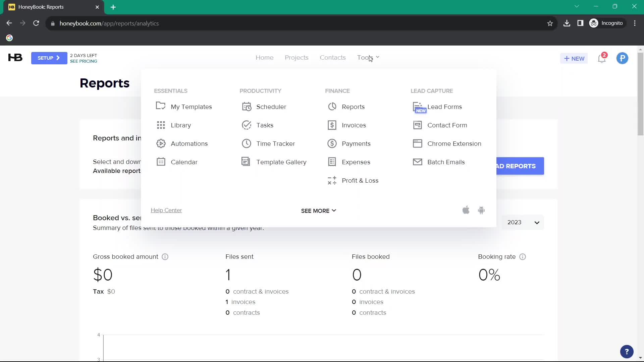
Task: Click the address bar URL
Action: (109, 23)
